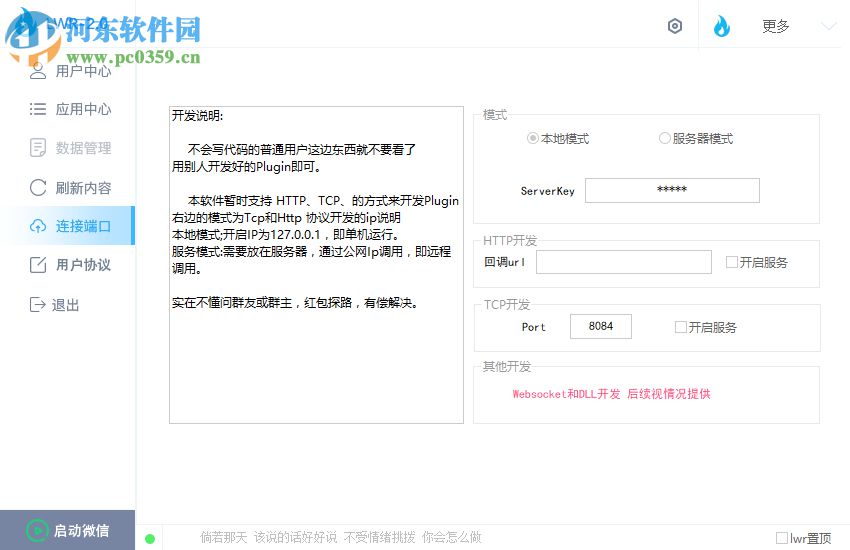The height and width of the screenshot is (550, 850).
Task: Open 用户中心 in the sidebar
Action: [x=83, y=71]
